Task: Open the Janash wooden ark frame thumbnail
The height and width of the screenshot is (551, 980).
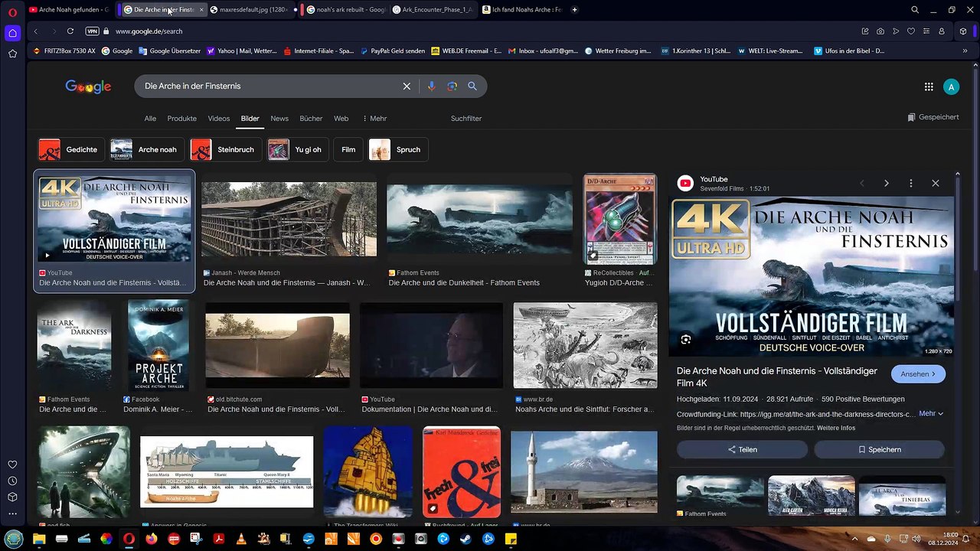Action: coord(289,219)
